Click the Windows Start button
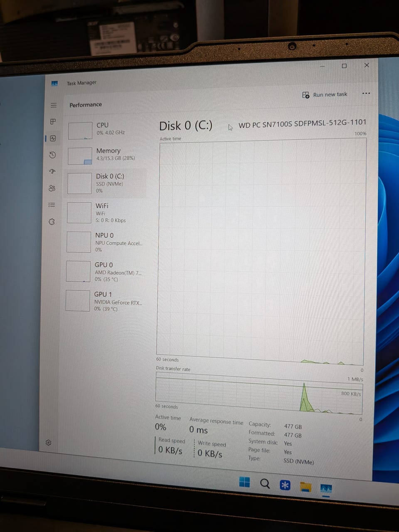This screenshot has height=532, width=399. point(244,482)
